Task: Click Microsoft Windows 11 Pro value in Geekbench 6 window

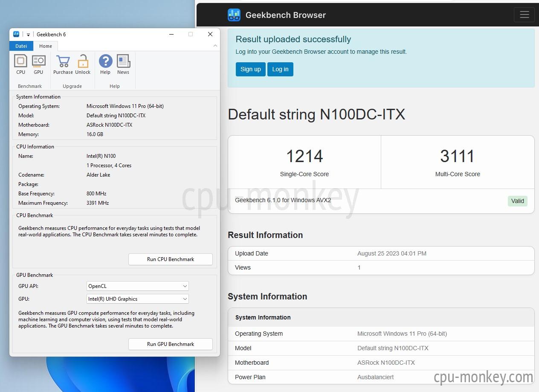Action: [125, 106]
